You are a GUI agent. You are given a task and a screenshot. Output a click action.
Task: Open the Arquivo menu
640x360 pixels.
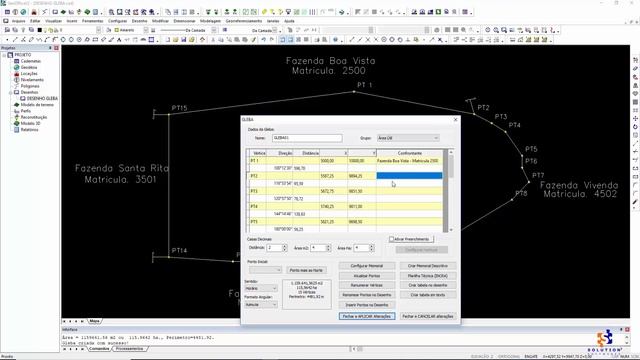point(18,21)
